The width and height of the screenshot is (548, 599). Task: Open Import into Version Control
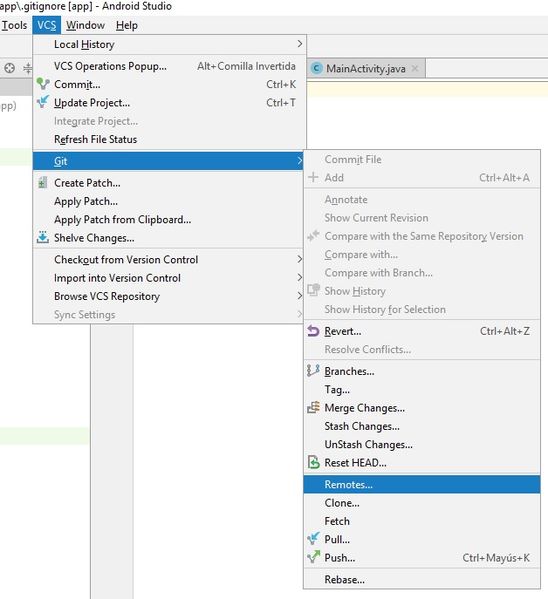[168, 278]
